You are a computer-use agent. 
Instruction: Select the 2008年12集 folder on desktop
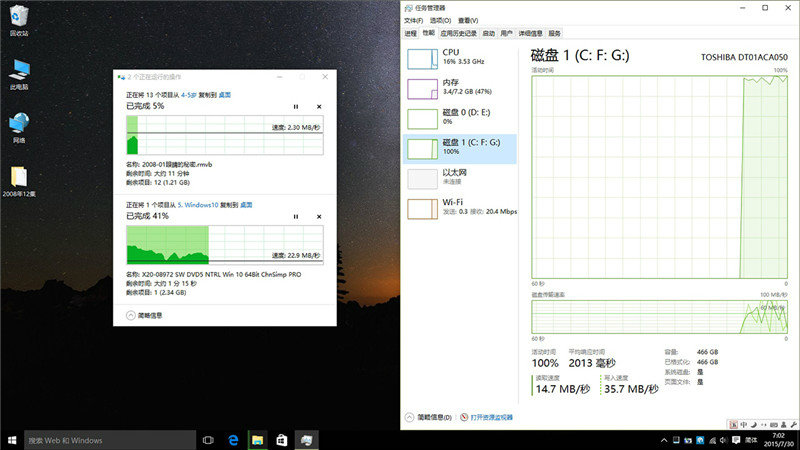[18, 181]
